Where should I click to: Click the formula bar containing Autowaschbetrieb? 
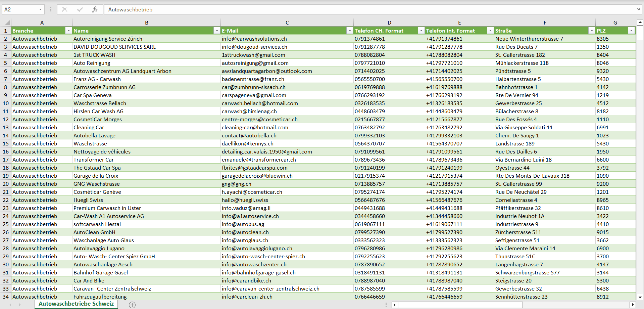(x=369, y=9)
